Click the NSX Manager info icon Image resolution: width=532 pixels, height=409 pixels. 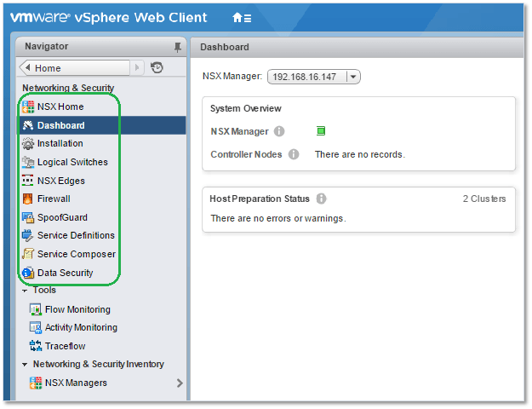coord(279,131)
